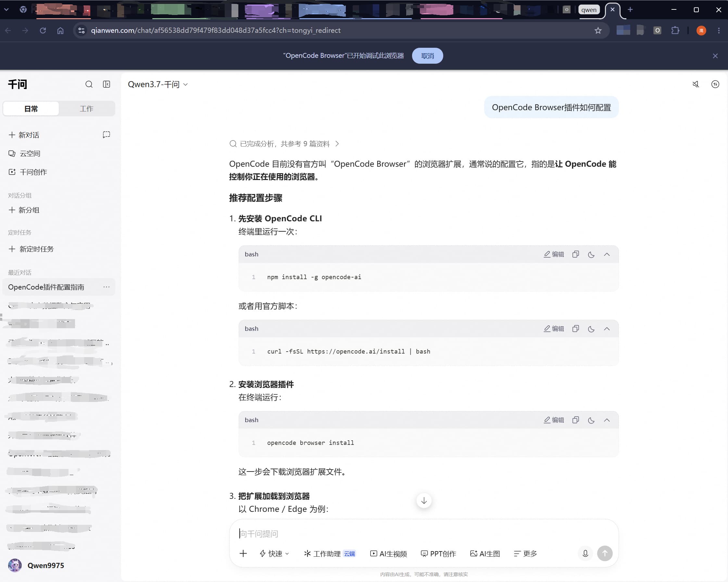
Task: Click the send arrow button
Action: (x=605, y=553)
